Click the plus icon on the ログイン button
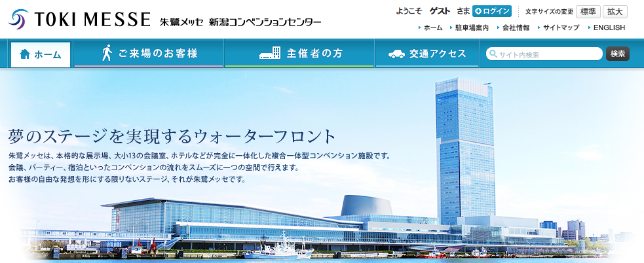The height and width of the screenshot is (263, 644). (478, 11)
